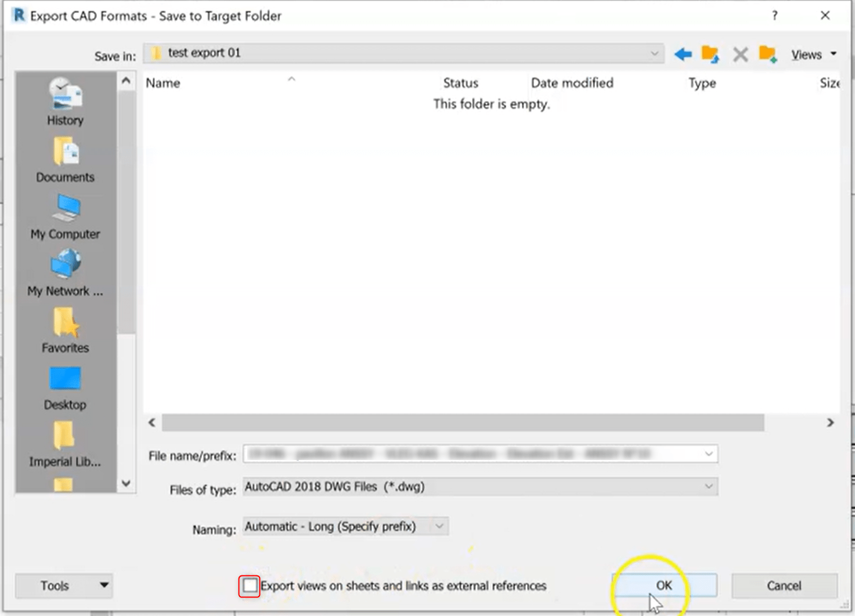Click the blue Back arrow icon
This screenshot has height=616, width=855.
pyautogui.click(x=683, y=55)
